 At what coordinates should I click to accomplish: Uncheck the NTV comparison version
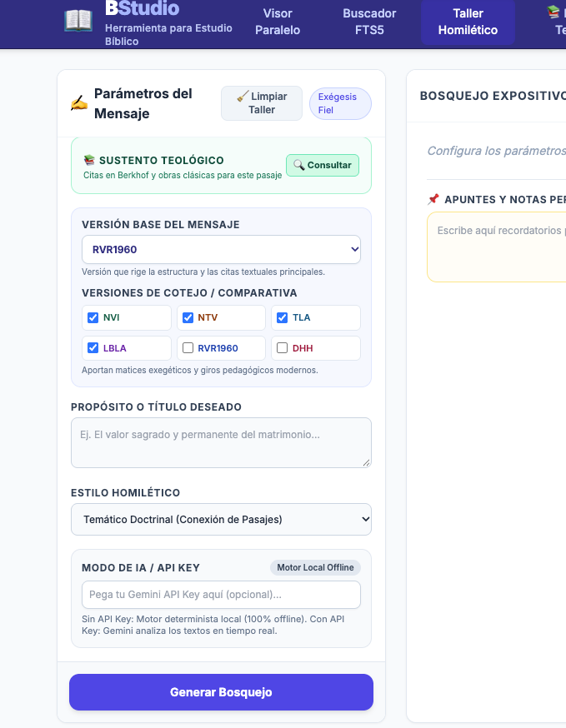coord(188,317)
